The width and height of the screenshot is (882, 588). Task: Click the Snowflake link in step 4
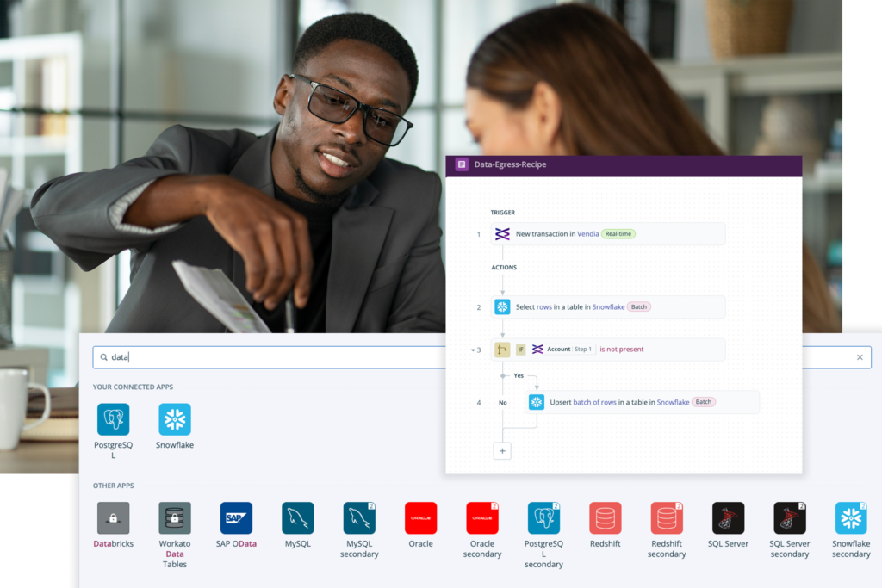[673, 402]
